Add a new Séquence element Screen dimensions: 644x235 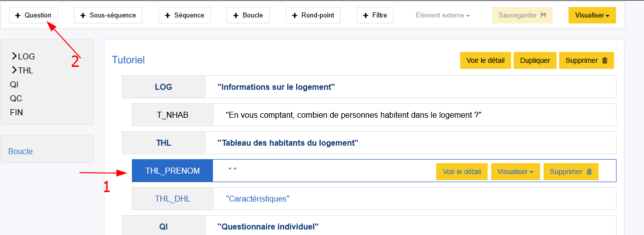pyautogui.click(x=184, y=15)
